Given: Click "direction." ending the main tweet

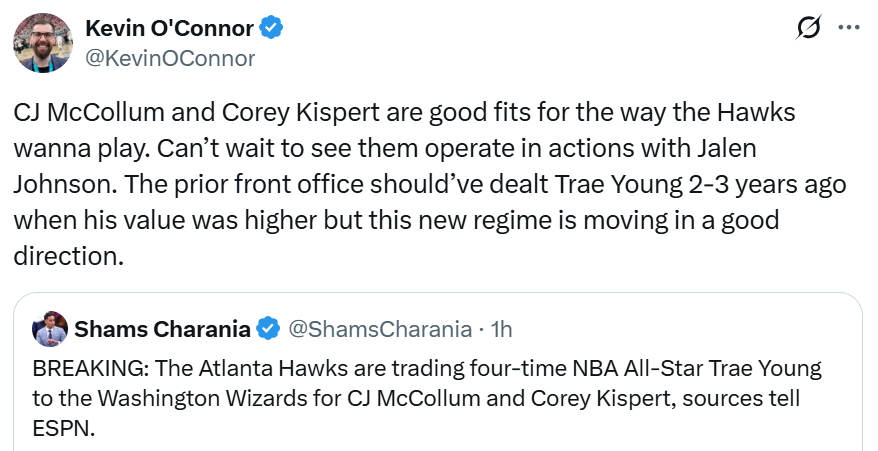Looking at the screenshot, I should [x=69, y=255].
